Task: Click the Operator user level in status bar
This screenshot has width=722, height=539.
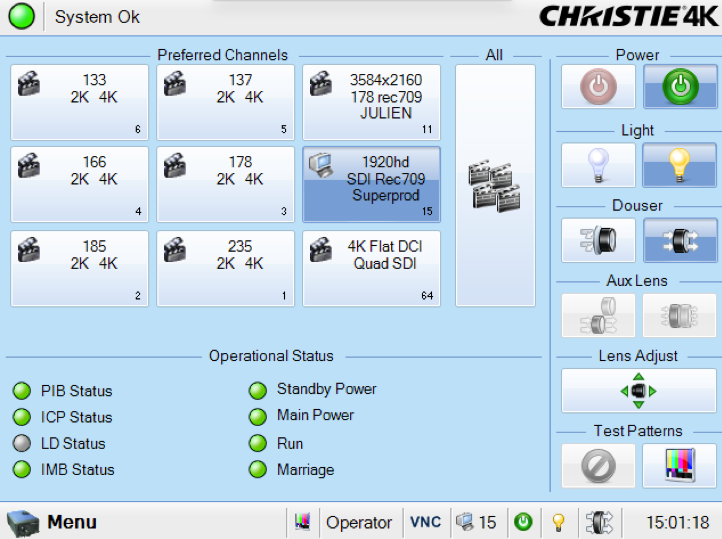Action: pos(358,522)
